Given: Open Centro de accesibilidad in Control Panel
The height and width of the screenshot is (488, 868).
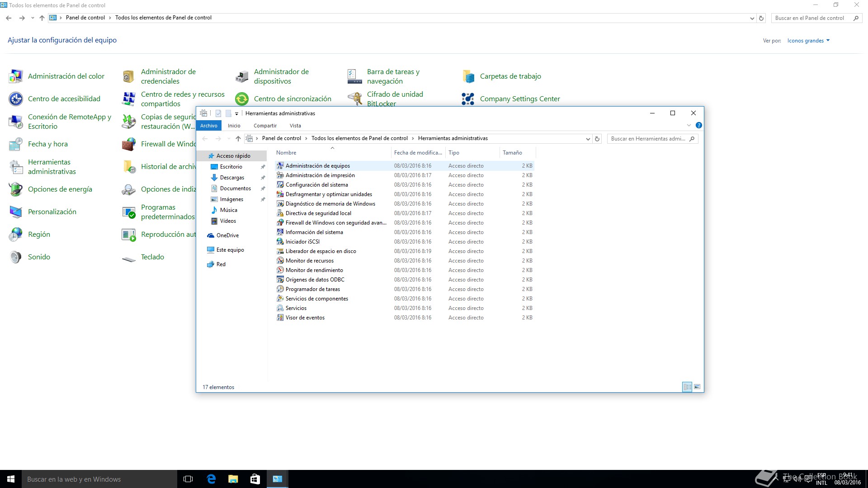Looking at the screenshot, I should (x=64, y=99).
